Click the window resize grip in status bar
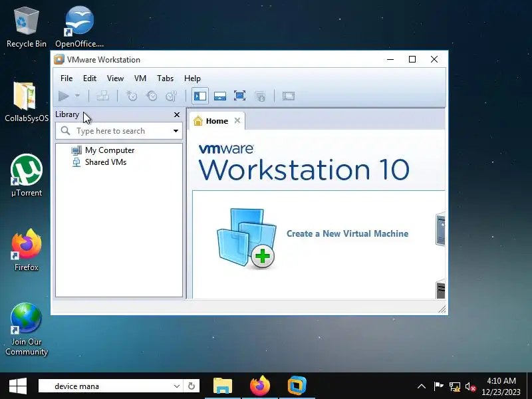 pos(442,309)
